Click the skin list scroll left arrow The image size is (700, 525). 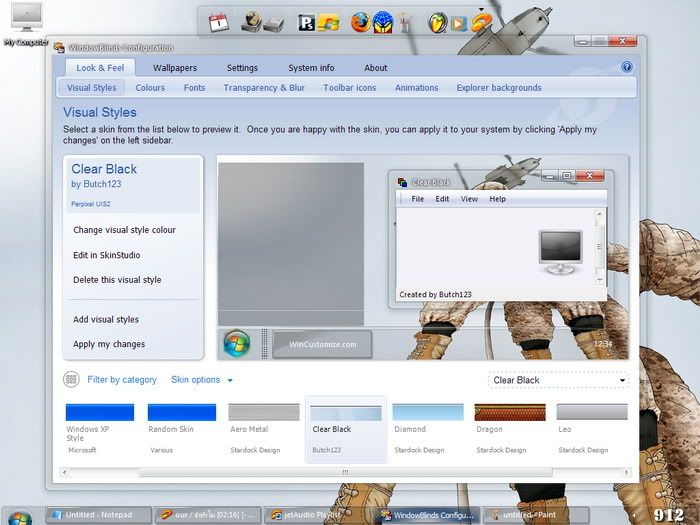(x=64, y=472)
